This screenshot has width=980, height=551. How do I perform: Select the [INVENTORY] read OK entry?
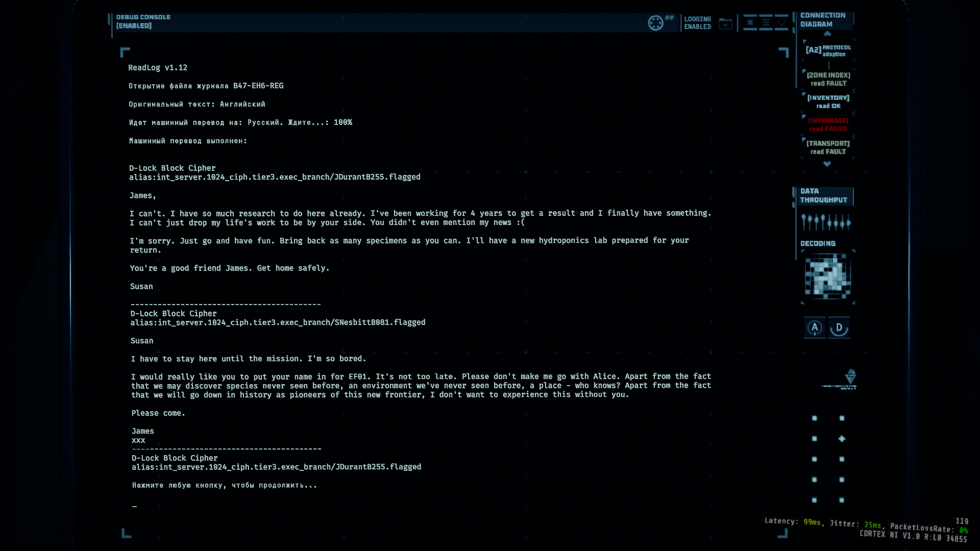click(x=828, y=102)
